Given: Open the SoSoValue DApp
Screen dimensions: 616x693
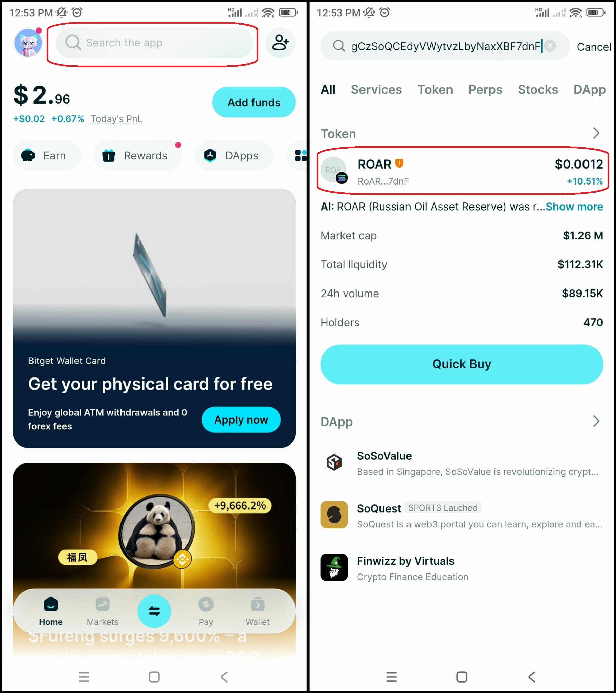Looking at the screenshot, I should [462, 463].
